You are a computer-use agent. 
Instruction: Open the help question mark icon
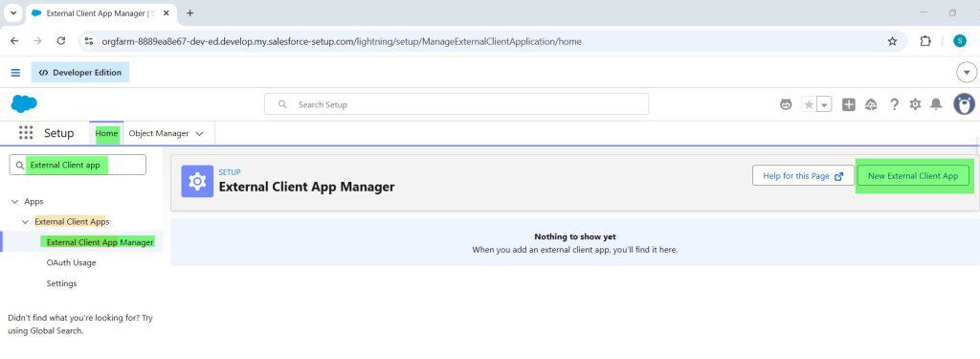pos(894,104)
